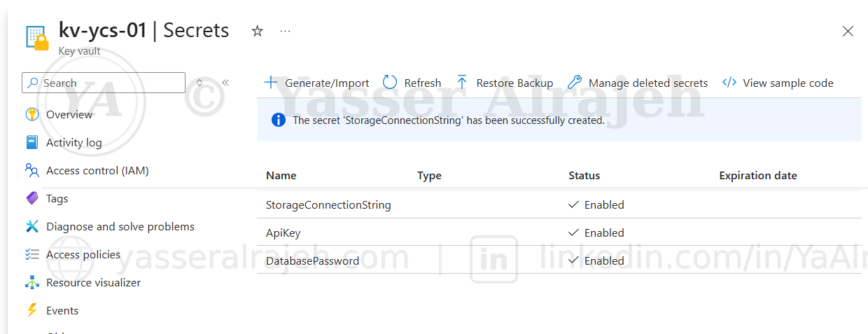Click Enabled status of StorageConnectionString

pos(604,205)
